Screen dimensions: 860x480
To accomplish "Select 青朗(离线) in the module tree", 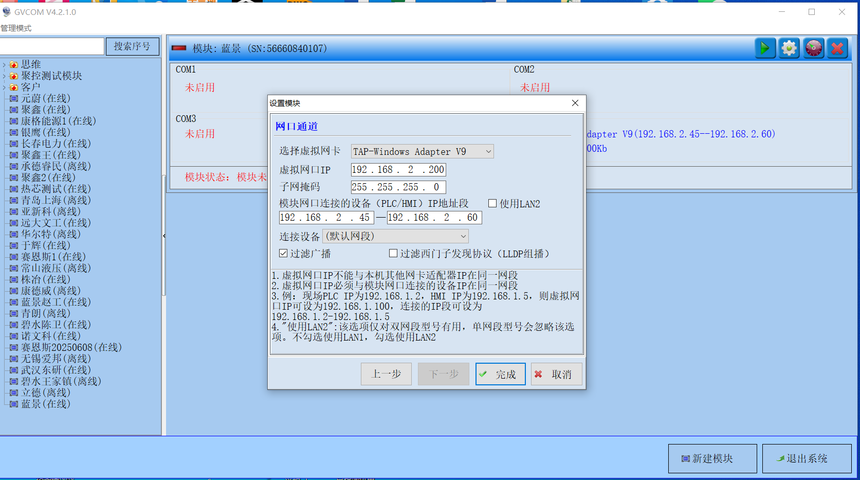I will (x=46, y=313).
